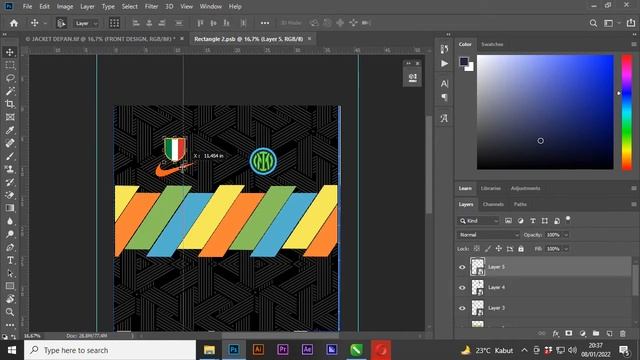
Task: Select the Dodge tool
Action: 10,234
